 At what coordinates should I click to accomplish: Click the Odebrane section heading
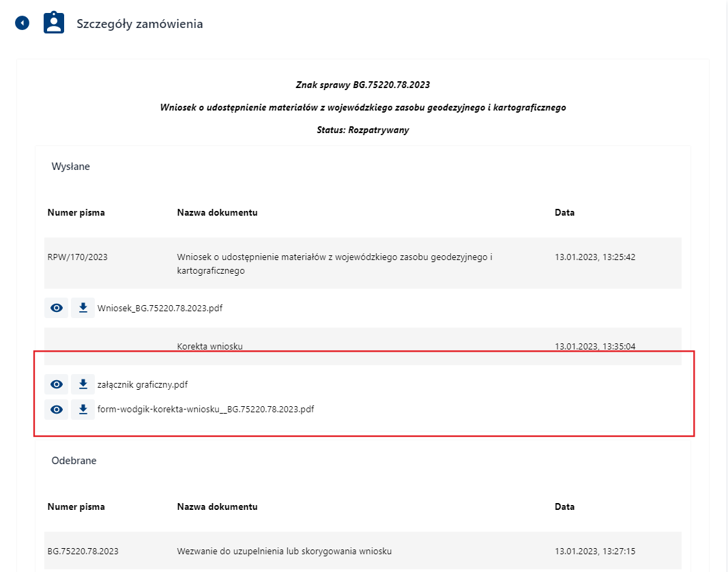tap(74, 461)
